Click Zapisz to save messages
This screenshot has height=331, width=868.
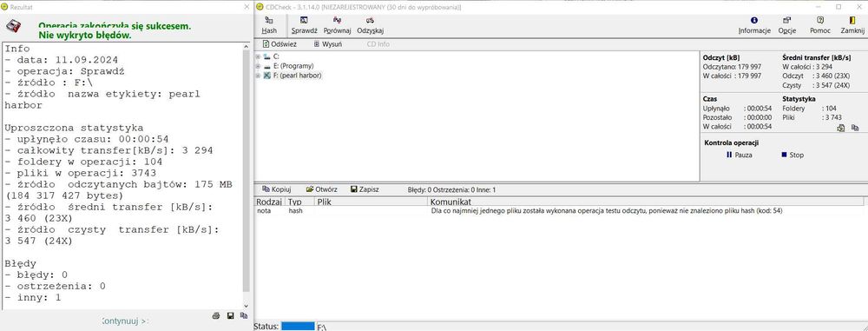365,189
